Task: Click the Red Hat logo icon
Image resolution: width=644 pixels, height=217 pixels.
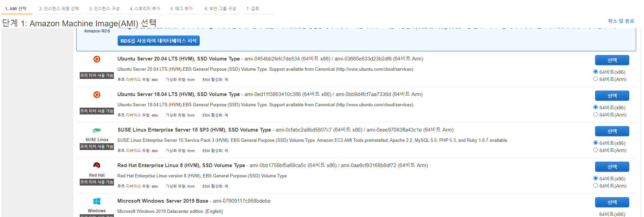Action: [97, 165]
